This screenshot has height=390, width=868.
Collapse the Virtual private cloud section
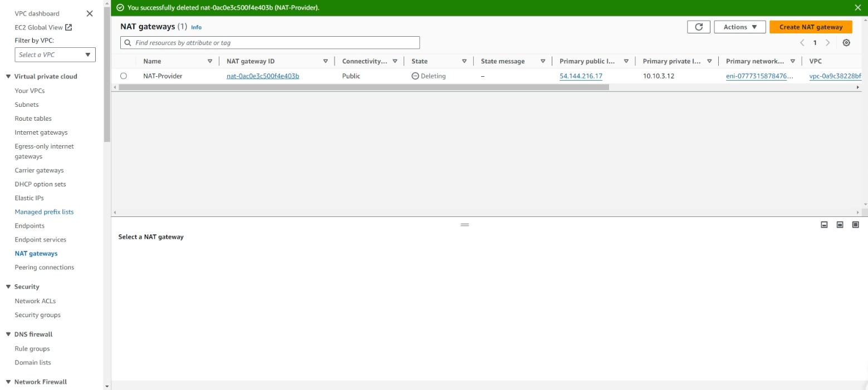(8, 77)
